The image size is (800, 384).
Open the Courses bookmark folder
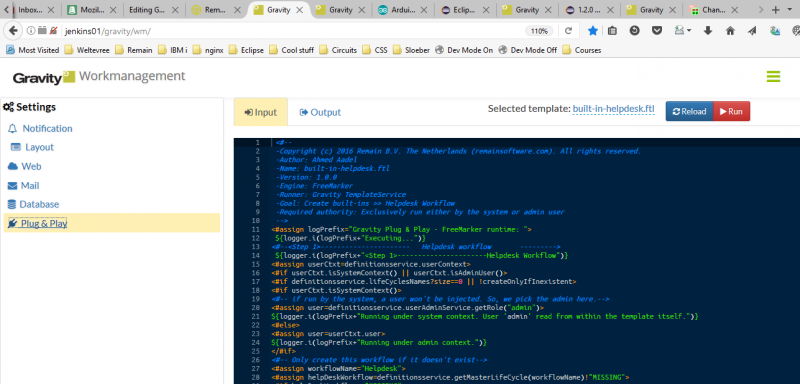[582, 50]
